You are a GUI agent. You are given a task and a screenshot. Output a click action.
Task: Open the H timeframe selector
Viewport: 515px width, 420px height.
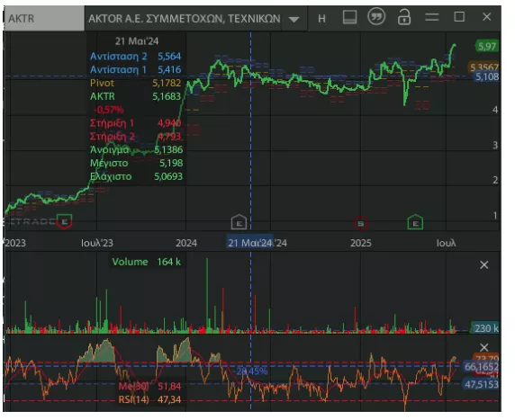tap(321, 19)
